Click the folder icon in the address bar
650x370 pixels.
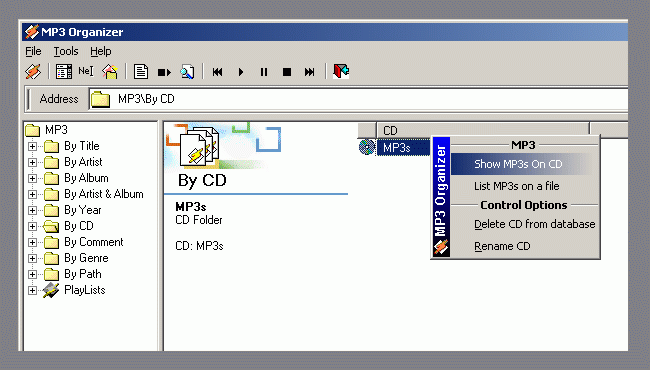coord(100,99)
